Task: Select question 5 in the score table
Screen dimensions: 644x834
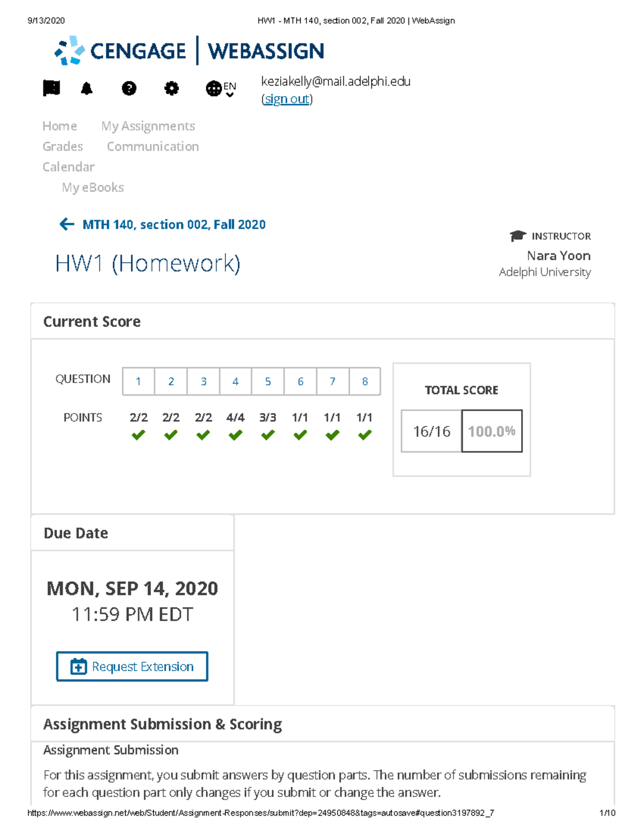Action: click(x=268, y=381)
